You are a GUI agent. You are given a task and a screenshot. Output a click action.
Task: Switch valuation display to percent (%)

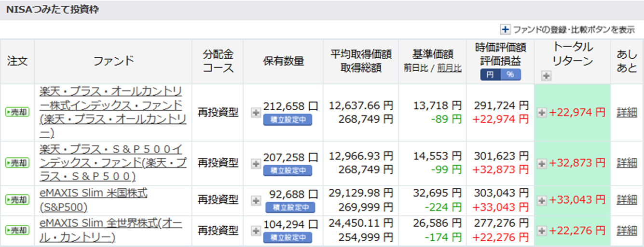click(x=510, y=75)
